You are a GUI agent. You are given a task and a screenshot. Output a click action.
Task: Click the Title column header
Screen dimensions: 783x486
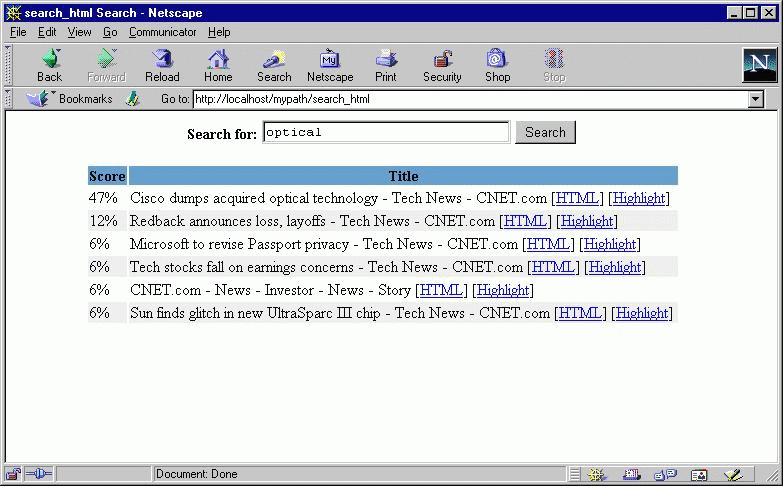click(x=403, y=176)
